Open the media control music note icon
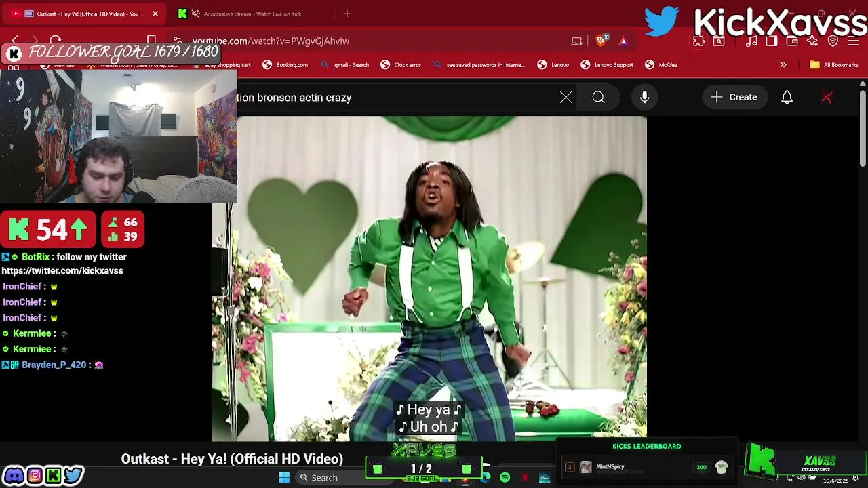 click(x=751, y=41)
